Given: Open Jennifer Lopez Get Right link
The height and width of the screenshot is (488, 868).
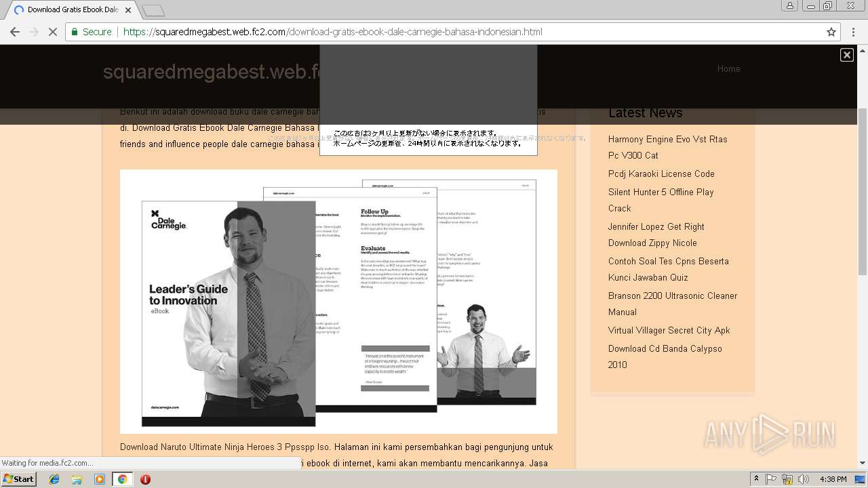Looking at the screenshot, I should tap(656, 235).
